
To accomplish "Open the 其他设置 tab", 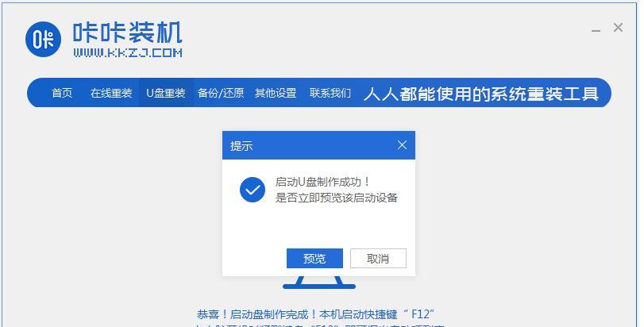I will click(276, 93).
